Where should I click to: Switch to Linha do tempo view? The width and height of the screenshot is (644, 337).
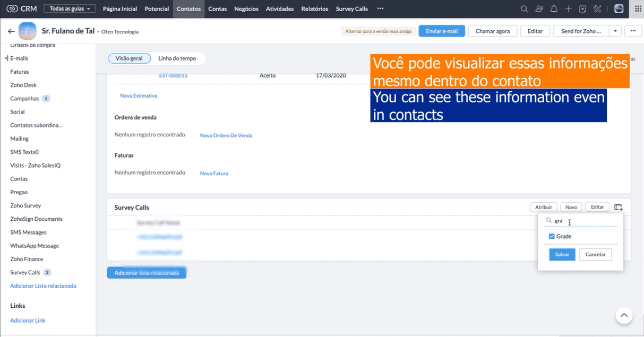tap(177, 58)
